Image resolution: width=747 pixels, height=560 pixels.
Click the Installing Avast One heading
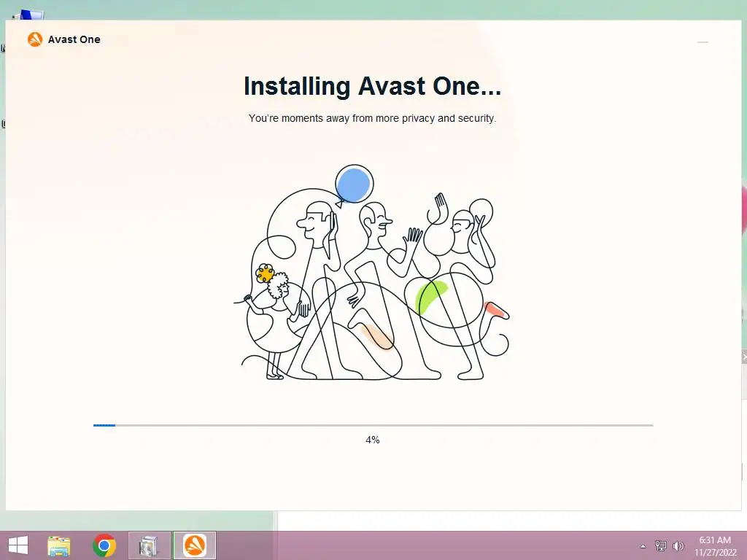click(372, 86)
